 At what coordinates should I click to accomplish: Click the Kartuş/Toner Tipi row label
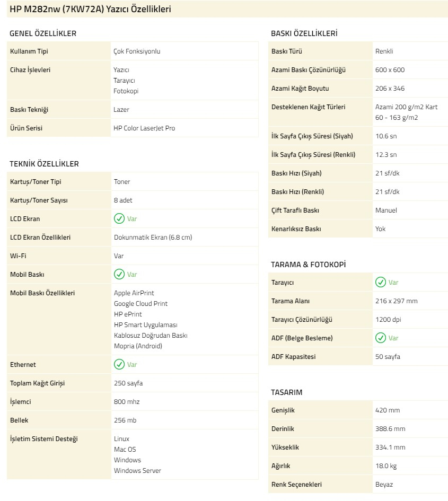[36, 181]
